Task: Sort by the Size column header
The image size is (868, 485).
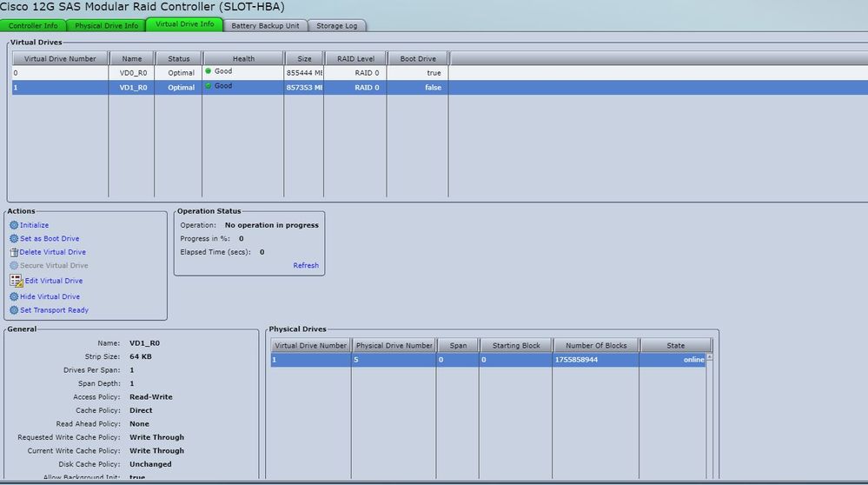Action: [304, 59]
